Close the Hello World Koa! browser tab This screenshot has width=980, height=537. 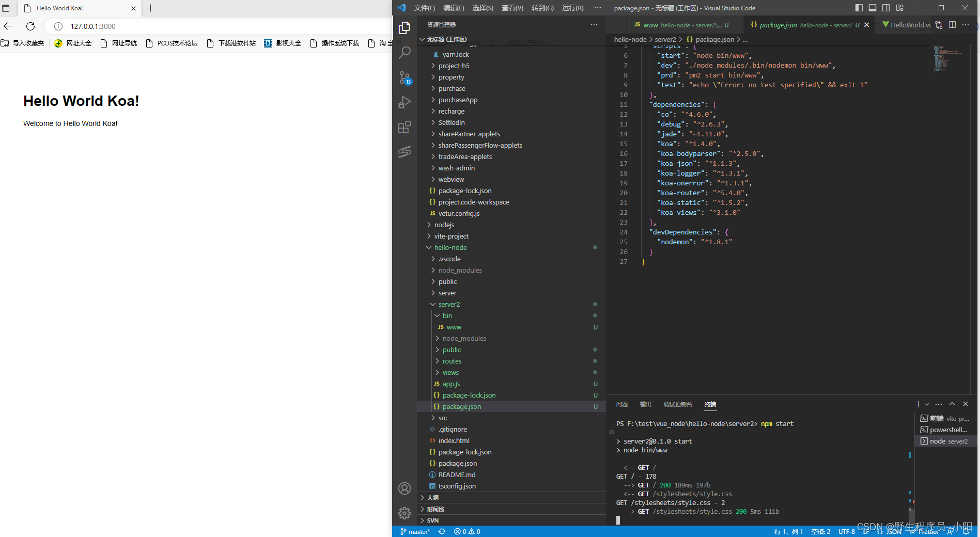(x=133, y=8)
